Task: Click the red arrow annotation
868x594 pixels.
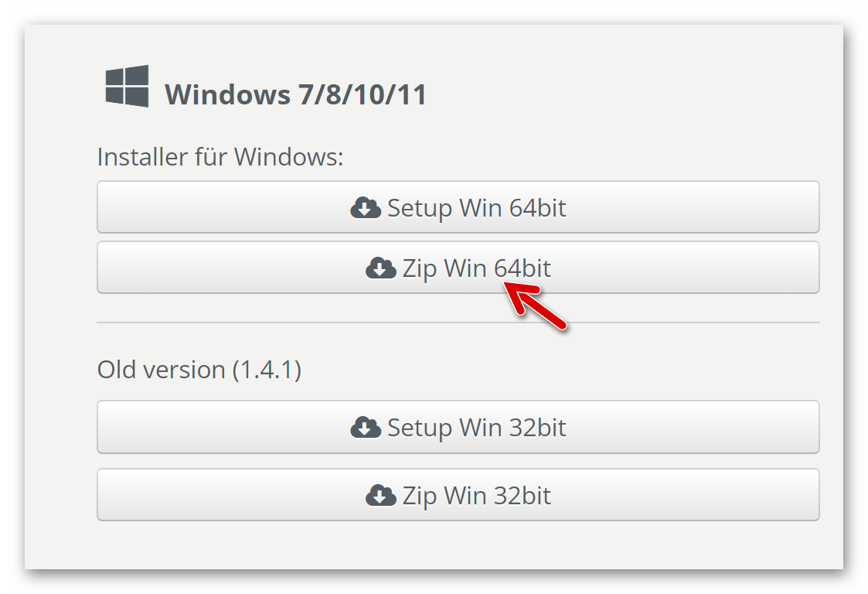Action: [x=537, y=307]
